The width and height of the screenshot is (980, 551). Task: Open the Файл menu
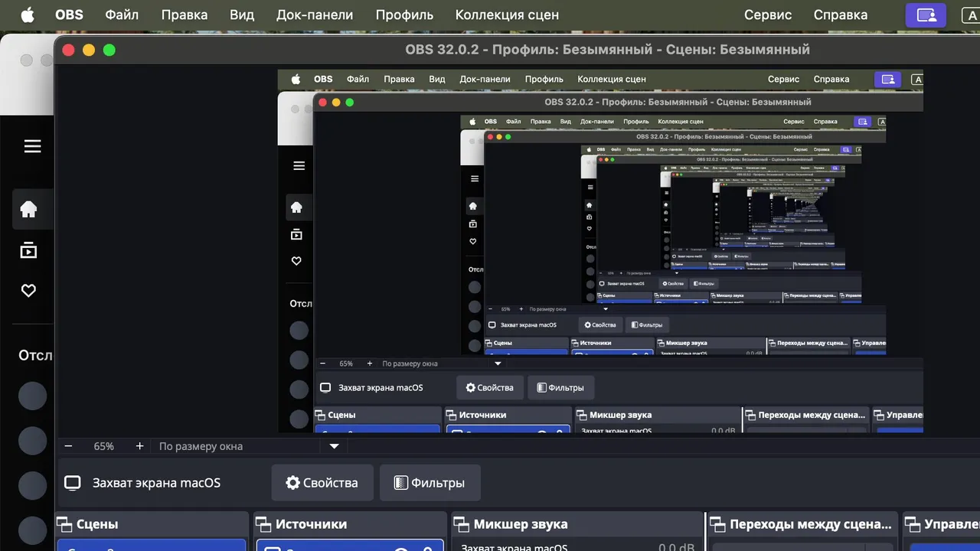click(x=122, y=15)
